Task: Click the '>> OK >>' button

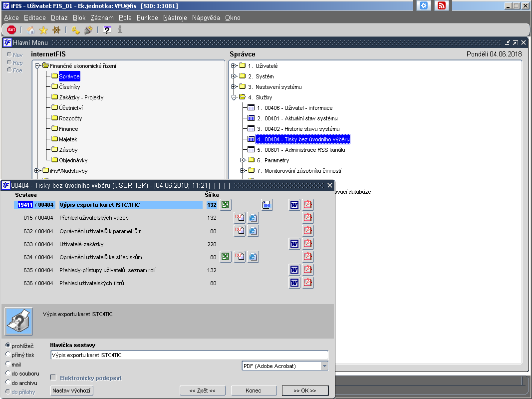Action: point(305,391)
